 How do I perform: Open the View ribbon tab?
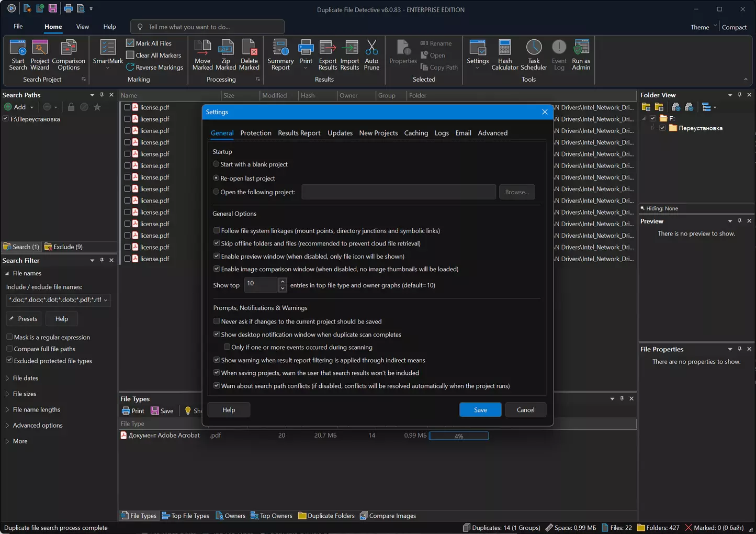(x=83, y=27)
